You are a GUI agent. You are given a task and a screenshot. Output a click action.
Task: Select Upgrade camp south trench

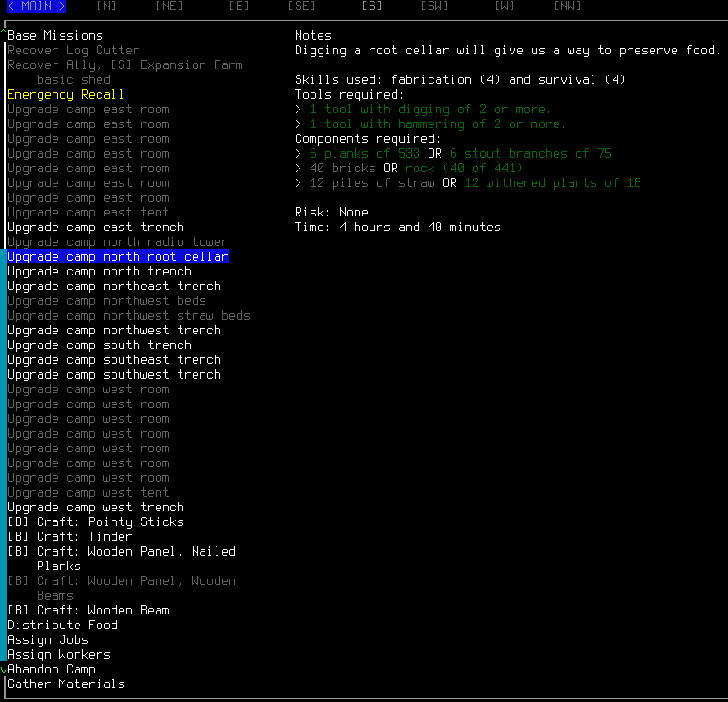point(100,345)
